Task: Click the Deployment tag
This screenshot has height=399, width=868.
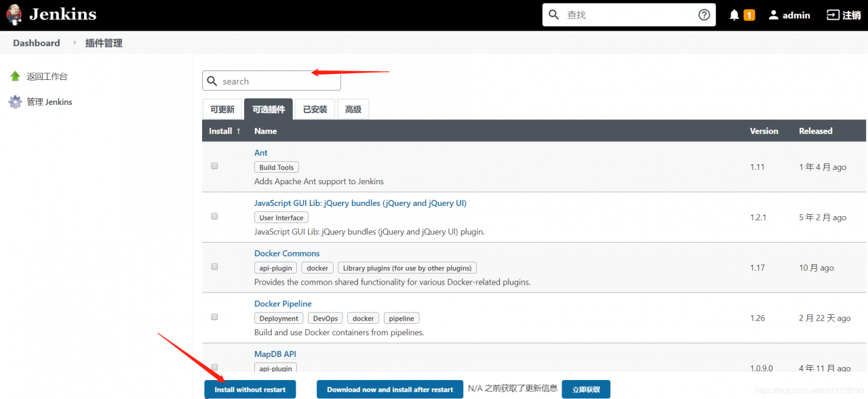Action: tap(279, 318)
